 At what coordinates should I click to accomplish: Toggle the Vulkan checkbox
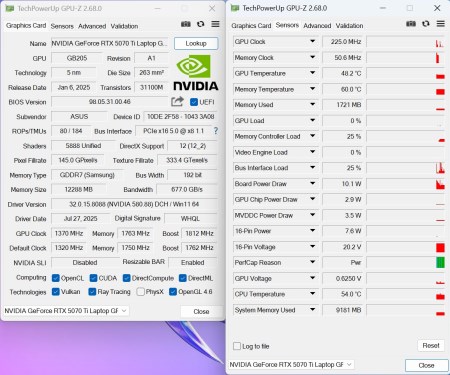tap(56, 292)
